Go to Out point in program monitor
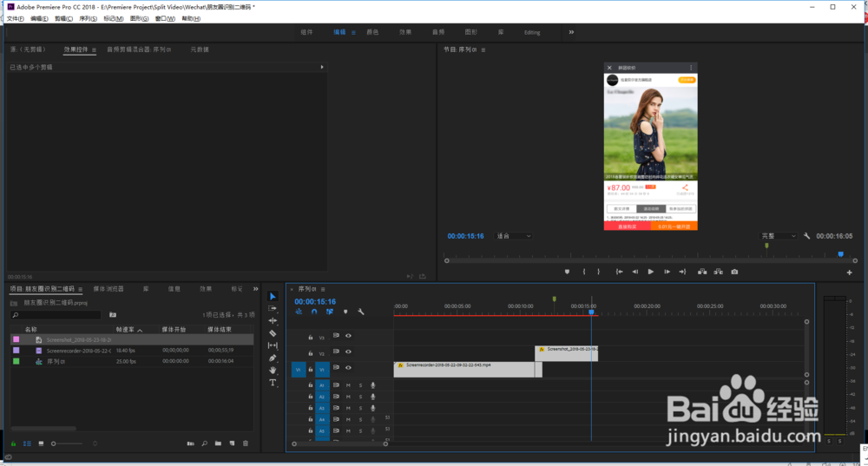 tap(682, 272)
